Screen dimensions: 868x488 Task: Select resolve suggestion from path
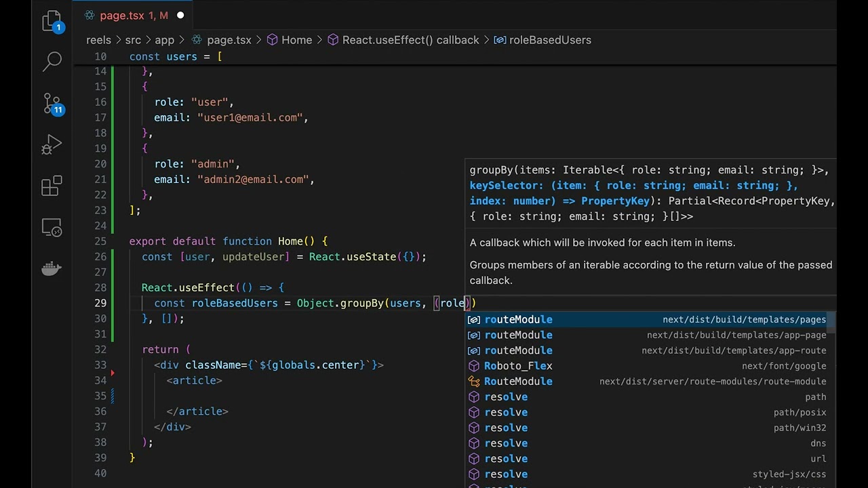point(646,397)
